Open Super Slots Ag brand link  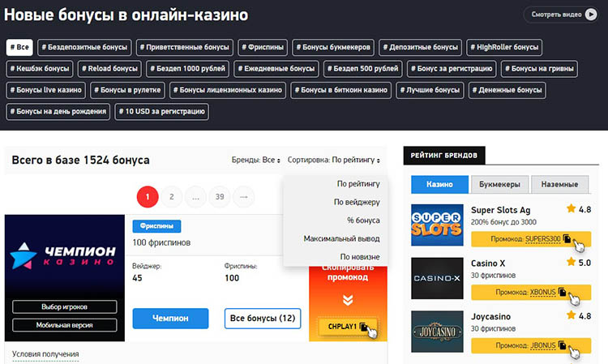501,210
